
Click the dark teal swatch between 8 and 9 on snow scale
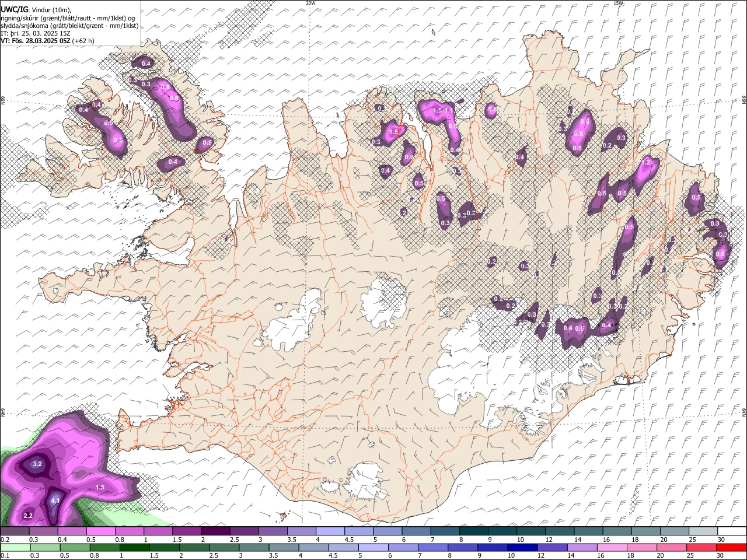coord(473,531)
